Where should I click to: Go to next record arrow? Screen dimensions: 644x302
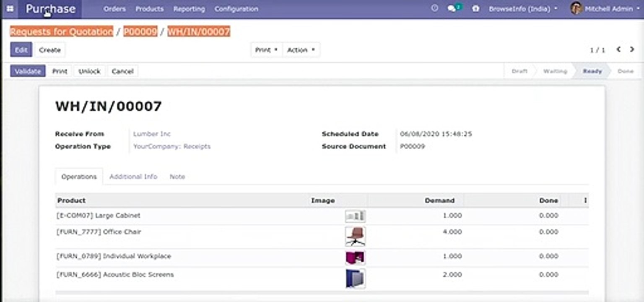[632, 49]
